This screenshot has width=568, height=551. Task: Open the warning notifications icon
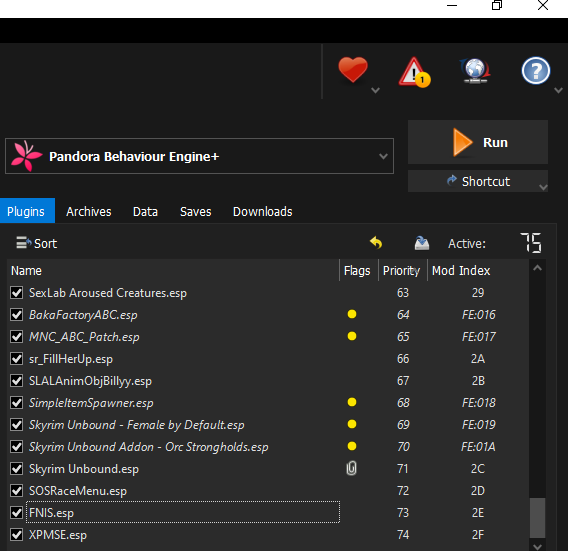[x=414, y=72]
